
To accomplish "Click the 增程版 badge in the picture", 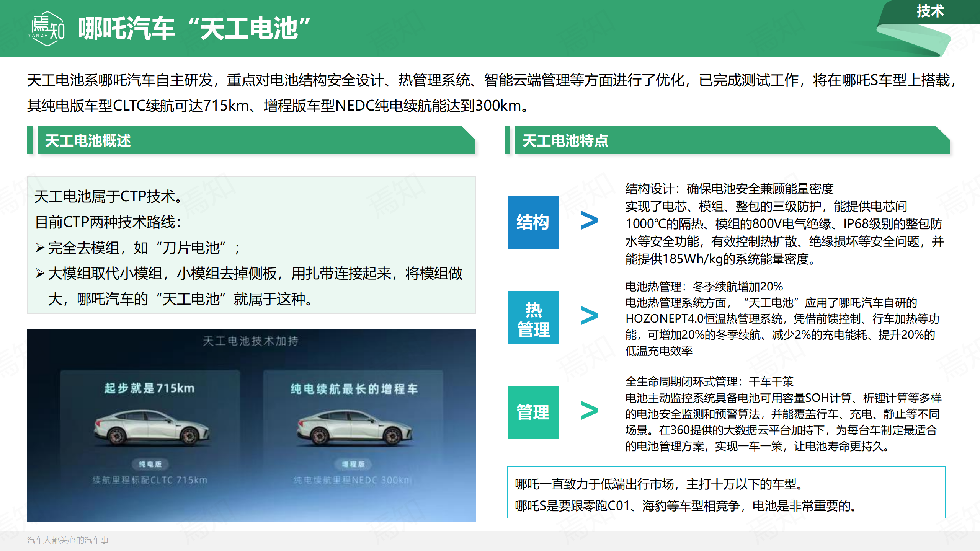I will coord(353,464).
